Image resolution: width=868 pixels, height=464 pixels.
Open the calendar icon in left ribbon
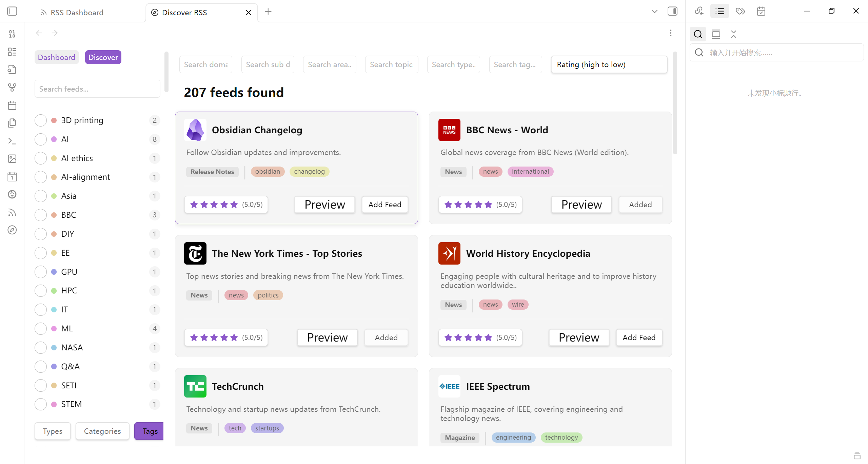(12, 105)
